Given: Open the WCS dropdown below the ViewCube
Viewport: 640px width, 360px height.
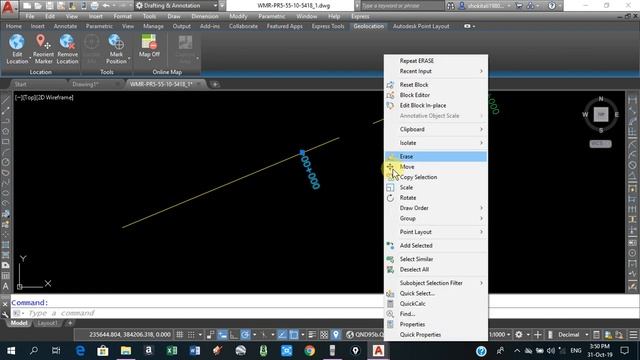Looking at the screenshot, I should point(600,144).
